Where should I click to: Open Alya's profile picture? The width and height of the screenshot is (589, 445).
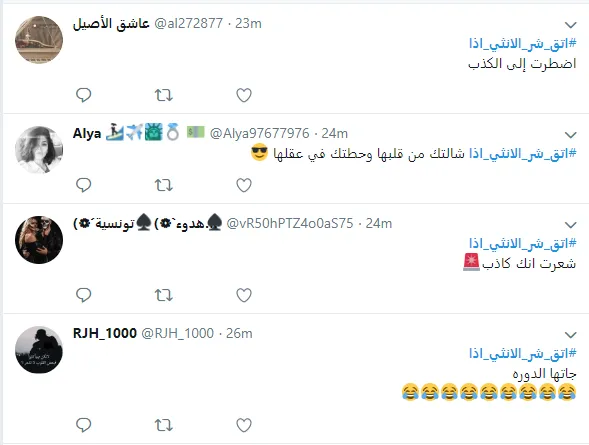pos(39,150)
